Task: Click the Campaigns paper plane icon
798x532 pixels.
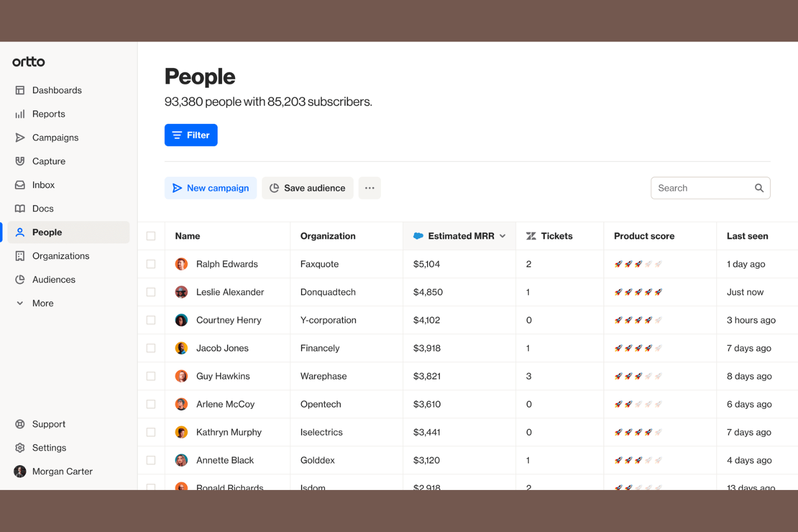Action: (20, 137)
